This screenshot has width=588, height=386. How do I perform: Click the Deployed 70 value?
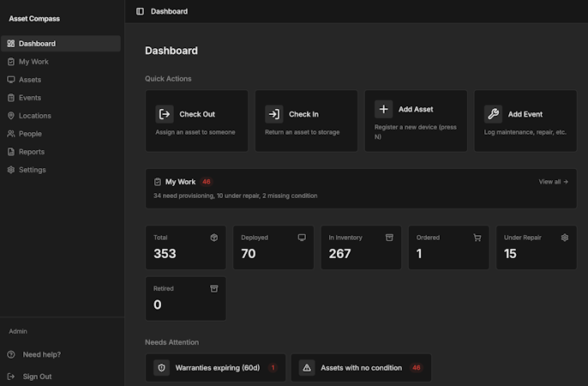tap(249, 254)
